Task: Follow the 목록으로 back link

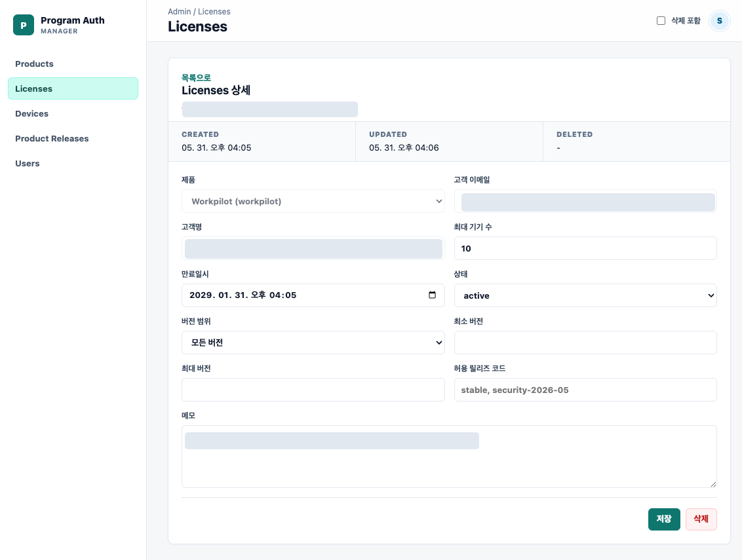Action: coord(196,77)
